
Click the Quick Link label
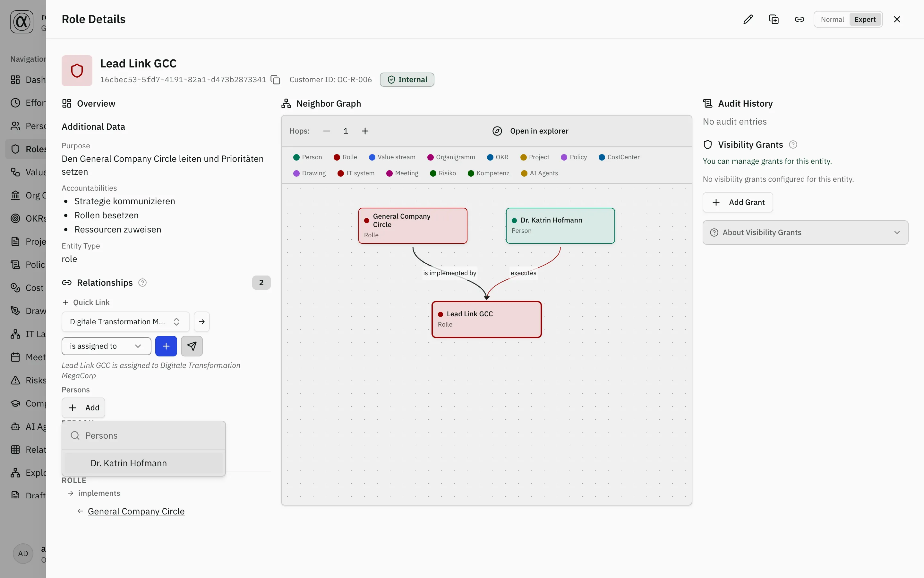pos(91,302)
